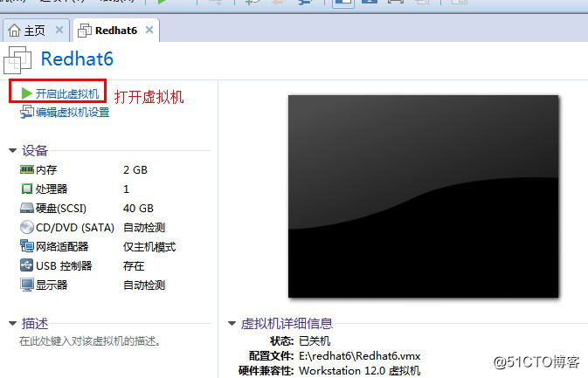Click large Redhat6 virtual machine icon
588x378 pixels.
[17, 60]
